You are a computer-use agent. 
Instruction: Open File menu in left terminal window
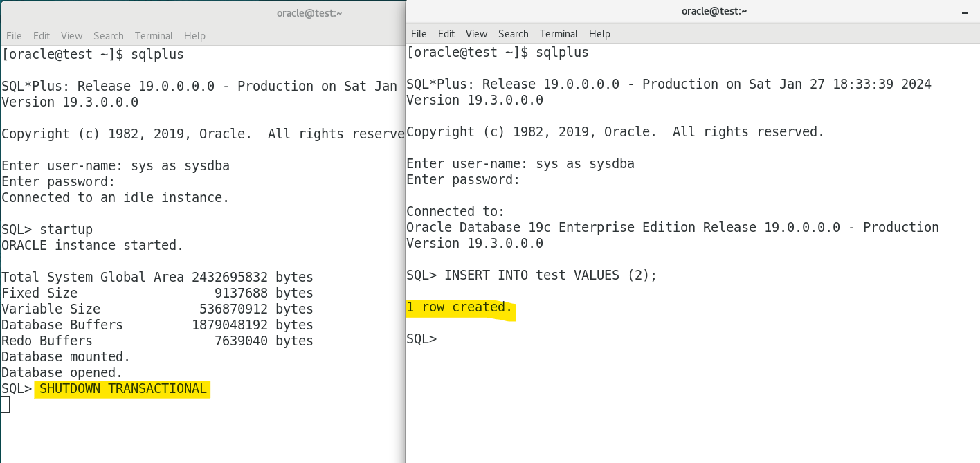[x=14, y=36]
